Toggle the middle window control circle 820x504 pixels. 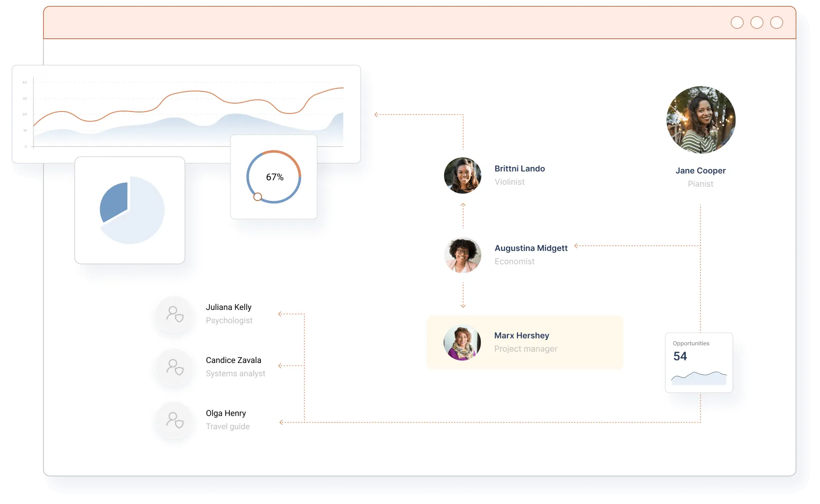click(757, 22)
